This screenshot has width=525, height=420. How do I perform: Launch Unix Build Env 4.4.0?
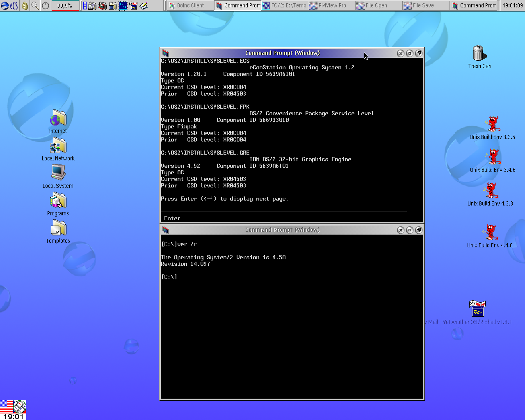(x=491, y=232)
